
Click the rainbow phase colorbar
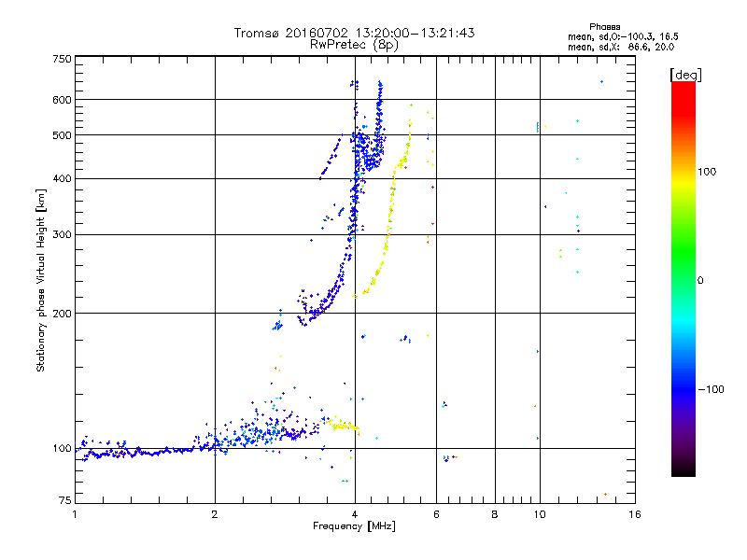point(684,278)
